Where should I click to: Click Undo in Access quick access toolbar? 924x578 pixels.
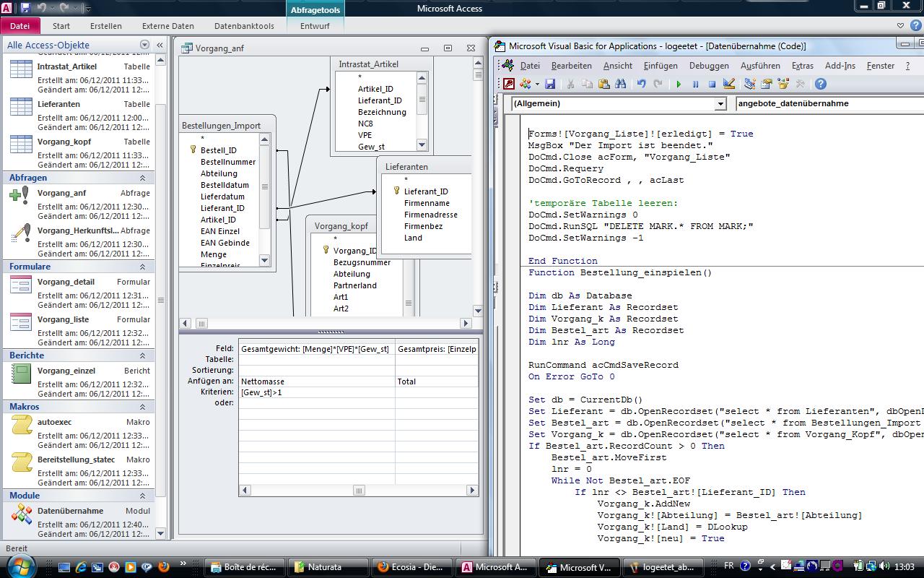click(41, 8)
